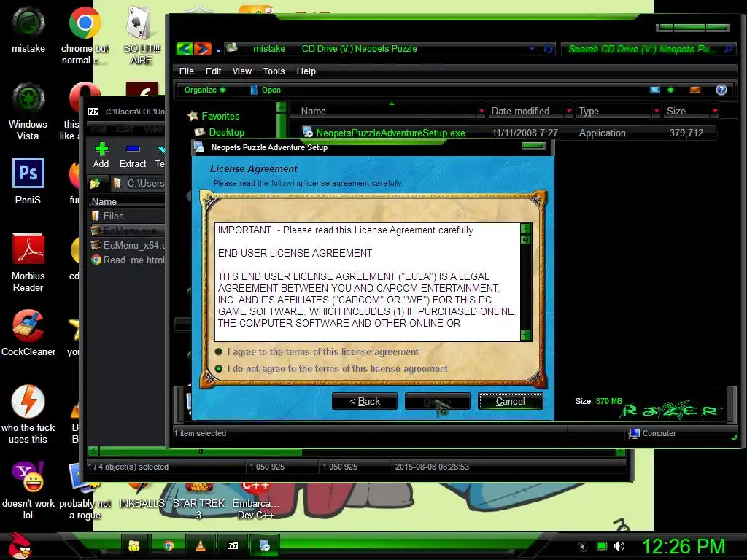Click the < Back button in setup
Image resolution: width=747 pixels, height=560 pixels.
365,402
